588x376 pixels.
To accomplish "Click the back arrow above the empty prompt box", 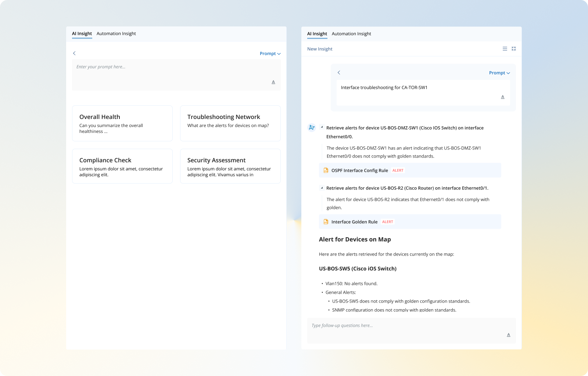I will [74, 53].
